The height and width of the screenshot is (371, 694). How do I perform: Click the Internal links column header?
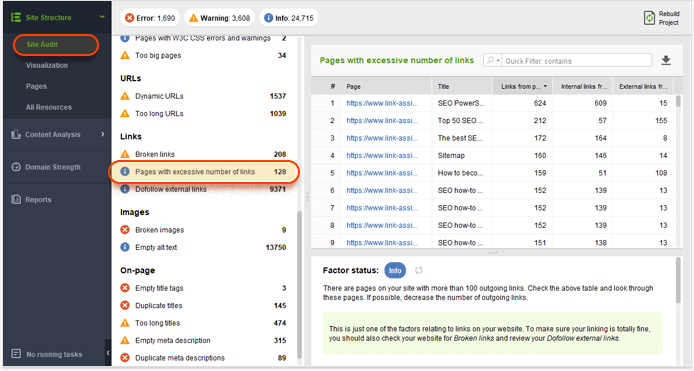pos(583,86)
